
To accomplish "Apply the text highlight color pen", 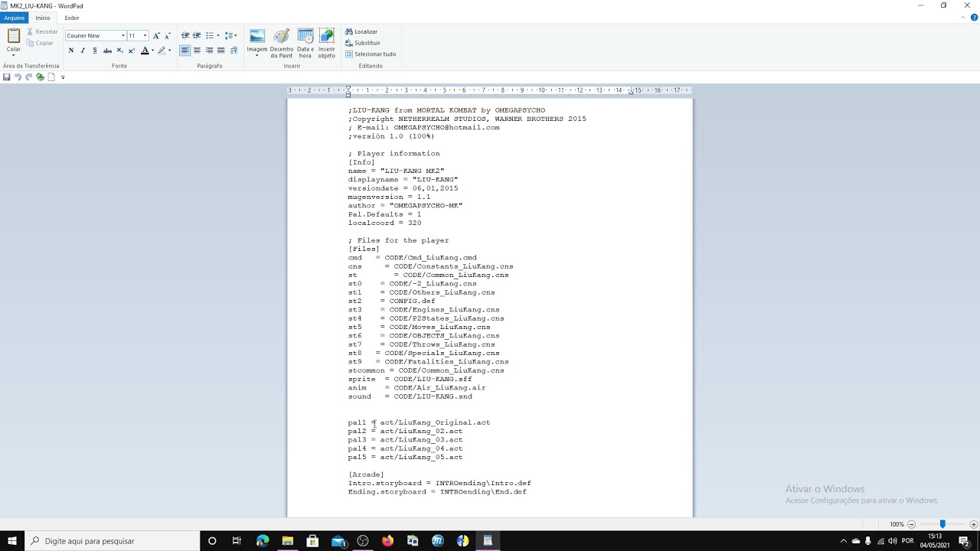I will (162, 51).
